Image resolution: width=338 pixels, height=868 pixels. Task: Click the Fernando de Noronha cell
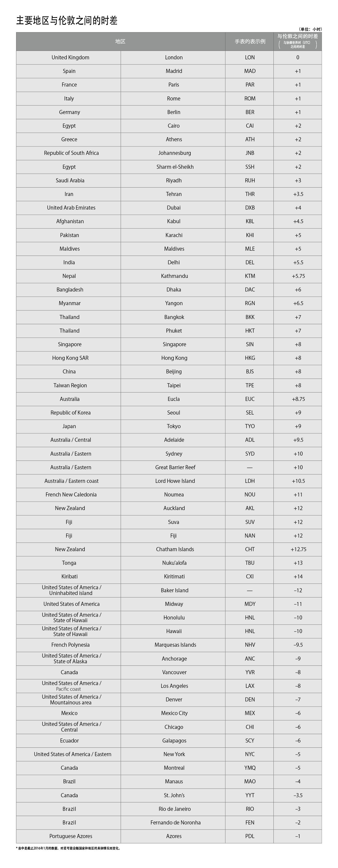pos(175,823)
